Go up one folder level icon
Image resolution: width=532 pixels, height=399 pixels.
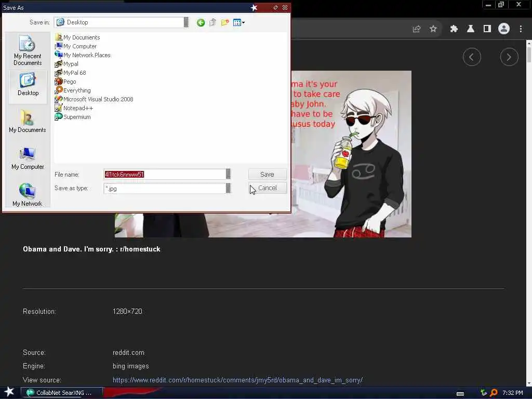[x=212, y=23]
